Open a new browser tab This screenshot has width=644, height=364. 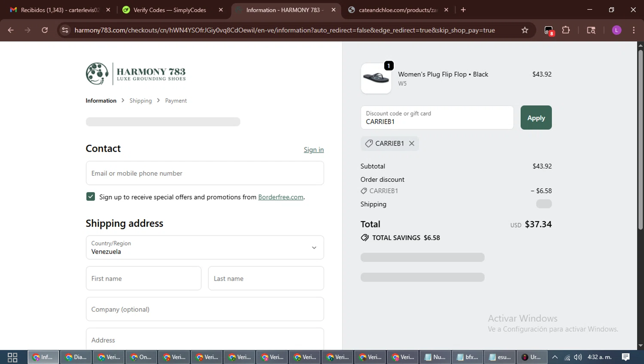[x=463, y=10]
